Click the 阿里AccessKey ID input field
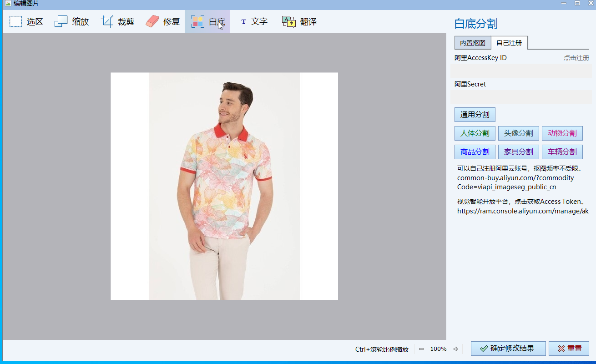Viewport: 596px width, 364px height. click(x=521, y=71)
